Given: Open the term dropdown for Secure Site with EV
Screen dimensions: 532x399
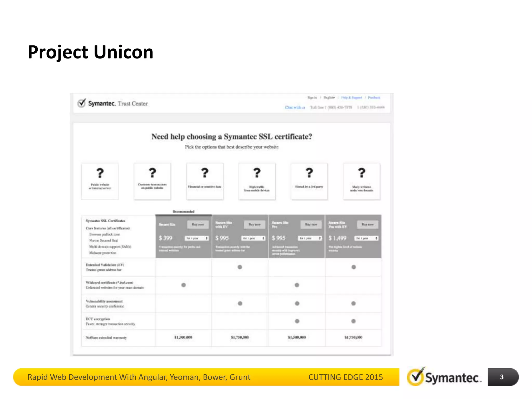Looking at the screenshot, I should (254, 238).
